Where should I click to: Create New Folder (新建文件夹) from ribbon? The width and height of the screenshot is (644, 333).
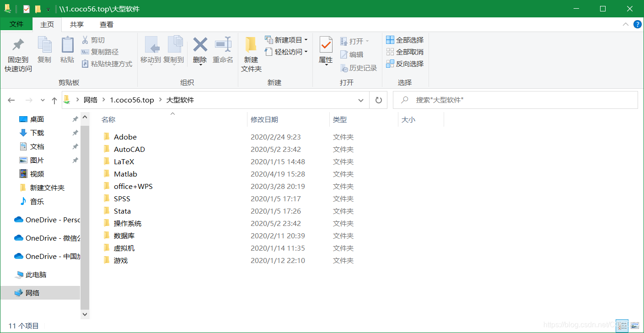[x=251, y=54]
